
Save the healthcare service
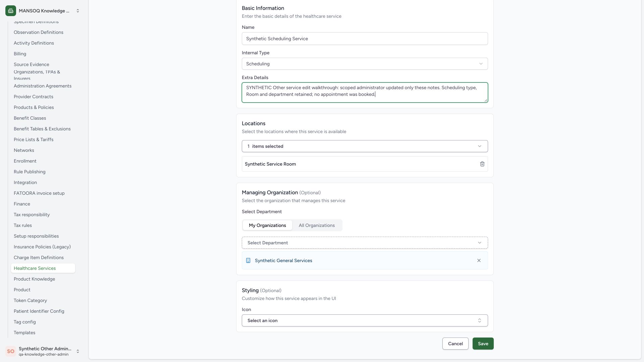[x=483, y=344]
